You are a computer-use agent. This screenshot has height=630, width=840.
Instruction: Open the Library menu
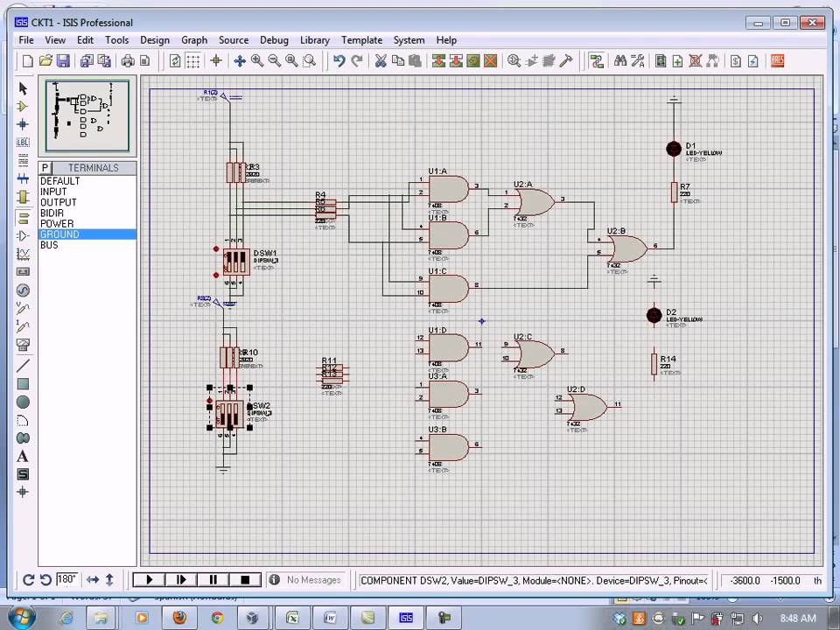[x=314, y=40]
